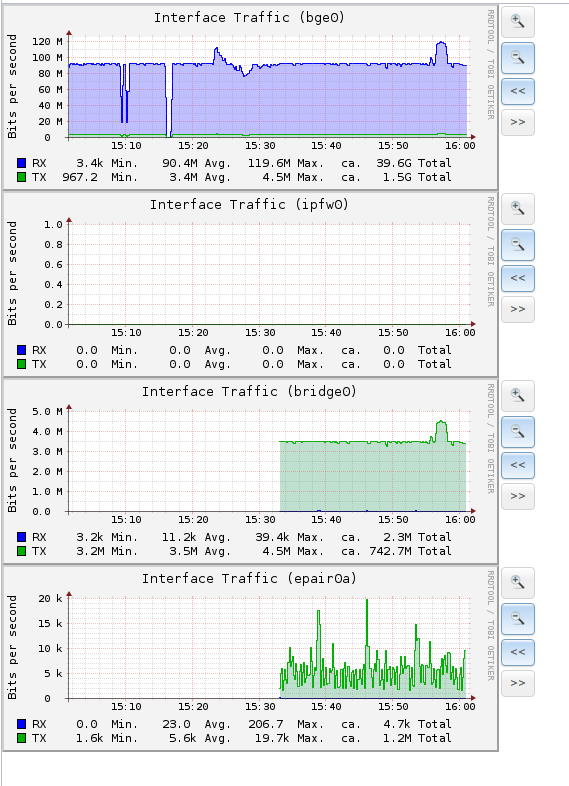Select the epair0a RX 23.0 average value

point(176,724)
